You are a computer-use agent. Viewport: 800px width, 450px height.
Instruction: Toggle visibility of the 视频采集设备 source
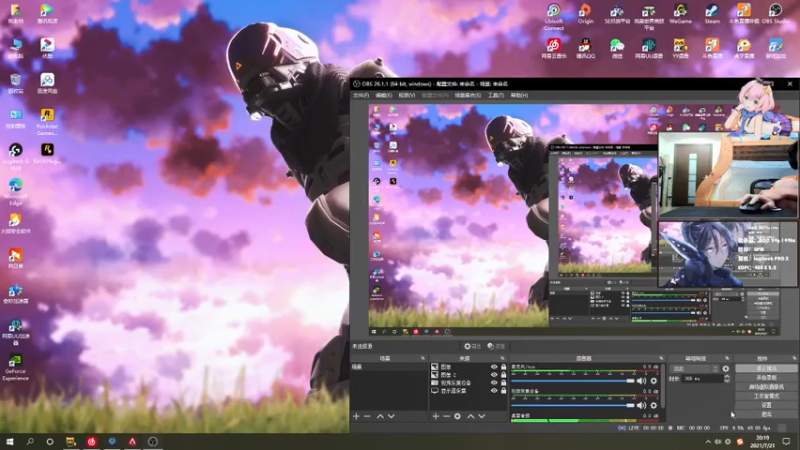[x=494, y=383]
